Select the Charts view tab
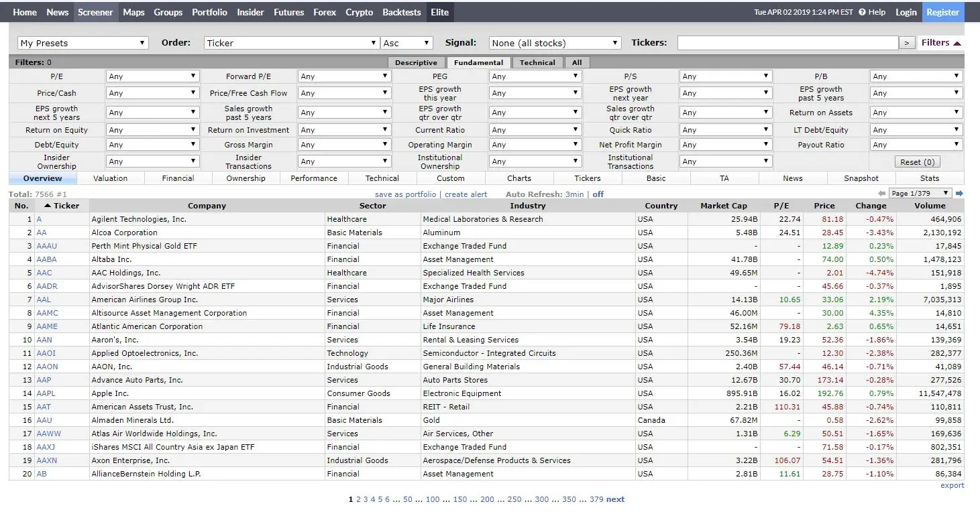Screen dimensions: 980x514 point(519,178)
